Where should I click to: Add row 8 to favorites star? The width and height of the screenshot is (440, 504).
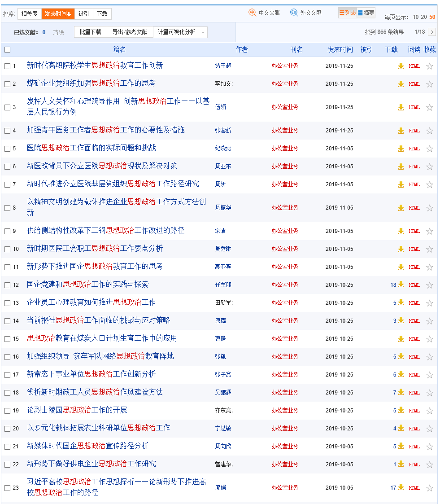point(429,208)
